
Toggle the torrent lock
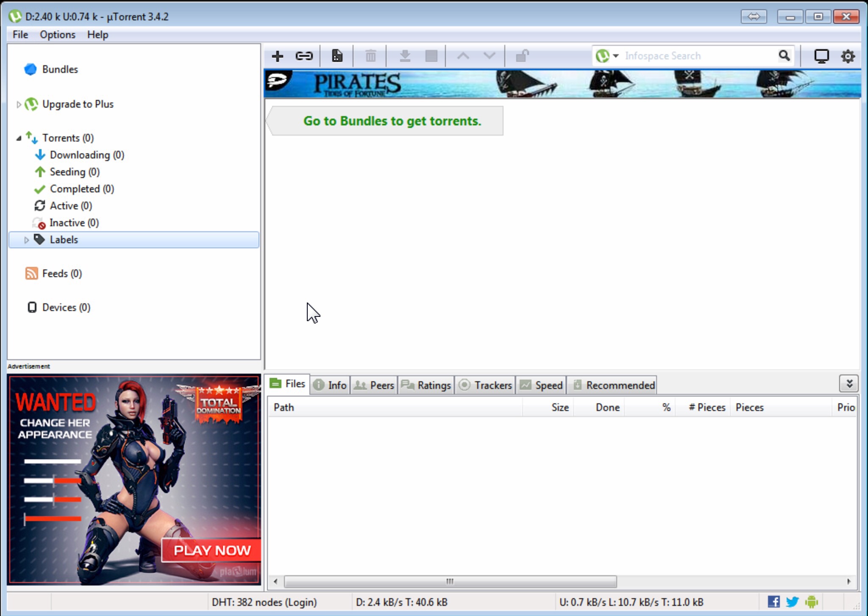click(522, 55)
